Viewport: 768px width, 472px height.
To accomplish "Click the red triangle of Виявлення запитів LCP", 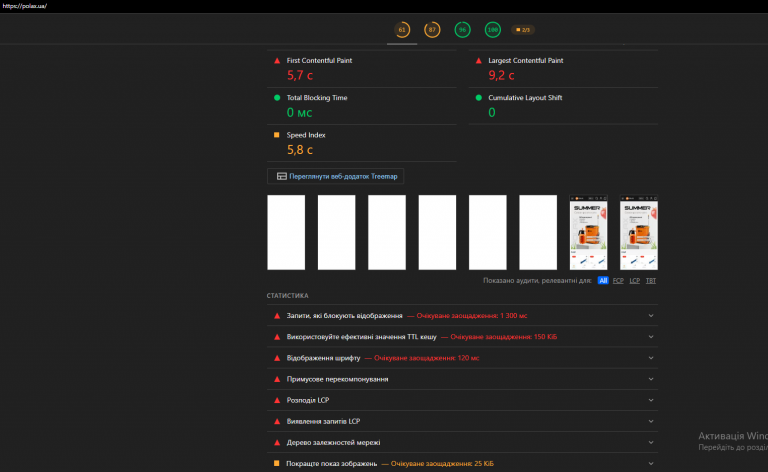I will click(x=277, y=421).
